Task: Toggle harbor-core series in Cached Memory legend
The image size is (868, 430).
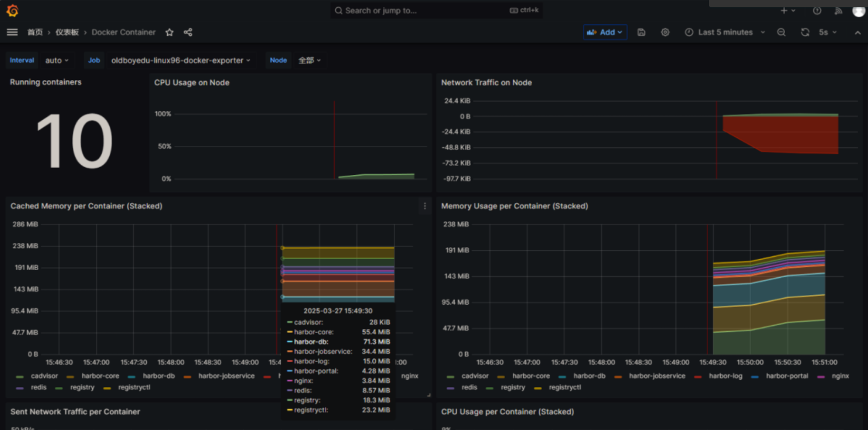Action: click(x=101, y=376)
